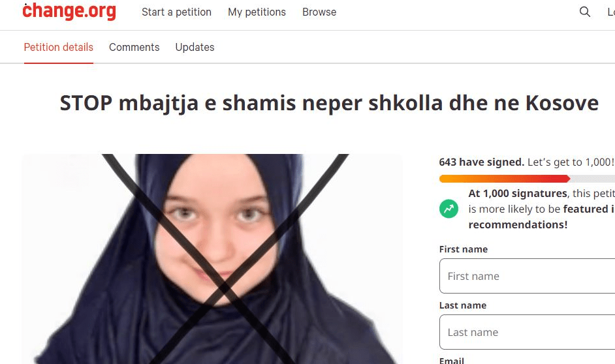Switch to the Comments tab
The image size is (615, 364).
click(134, 47)
